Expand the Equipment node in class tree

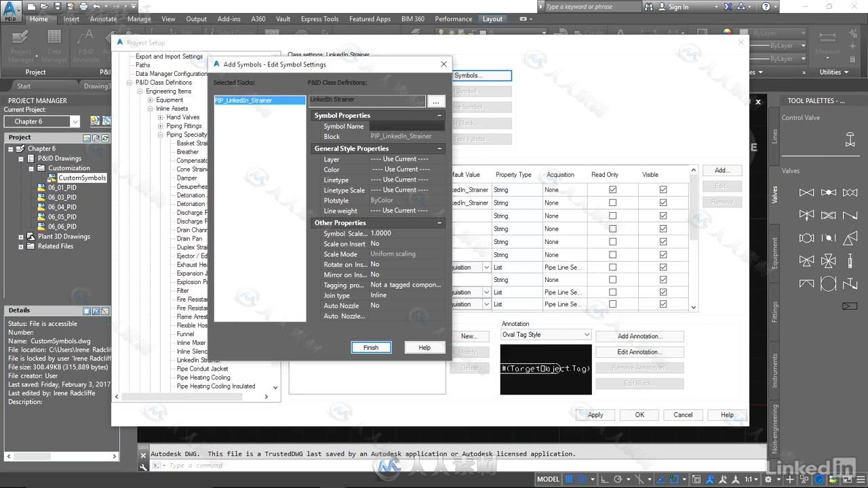coord(150,100)
